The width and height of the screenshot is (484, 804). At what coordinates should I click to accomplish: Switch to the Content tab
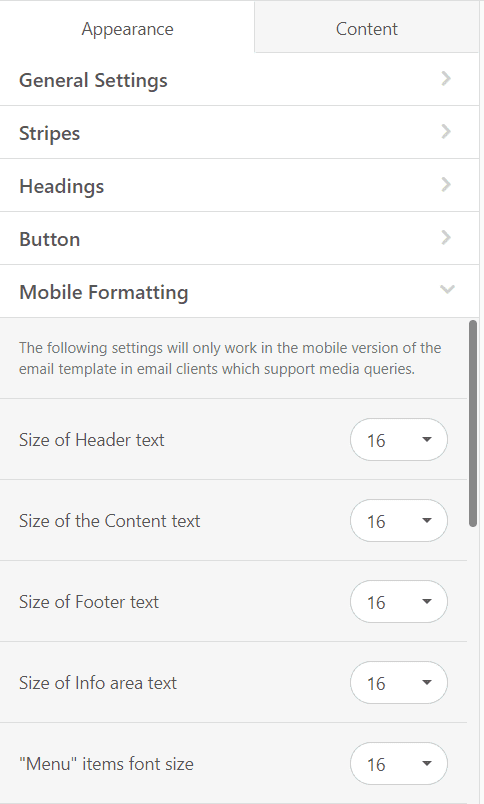point(367,29)
